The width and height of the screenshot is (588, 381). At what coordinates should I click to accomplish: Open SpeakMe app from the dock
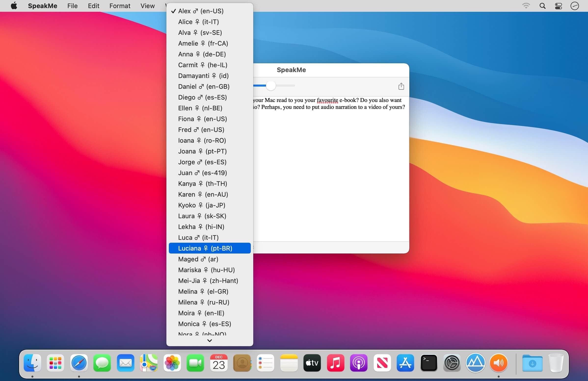pyautogui.click(x=498, y=363)
